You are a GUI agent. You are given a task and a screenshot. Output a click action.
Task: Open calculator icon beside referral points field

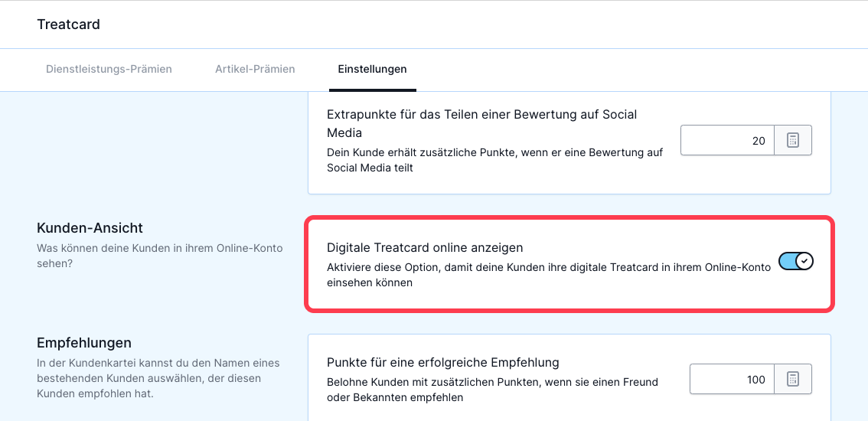(793, 379)
